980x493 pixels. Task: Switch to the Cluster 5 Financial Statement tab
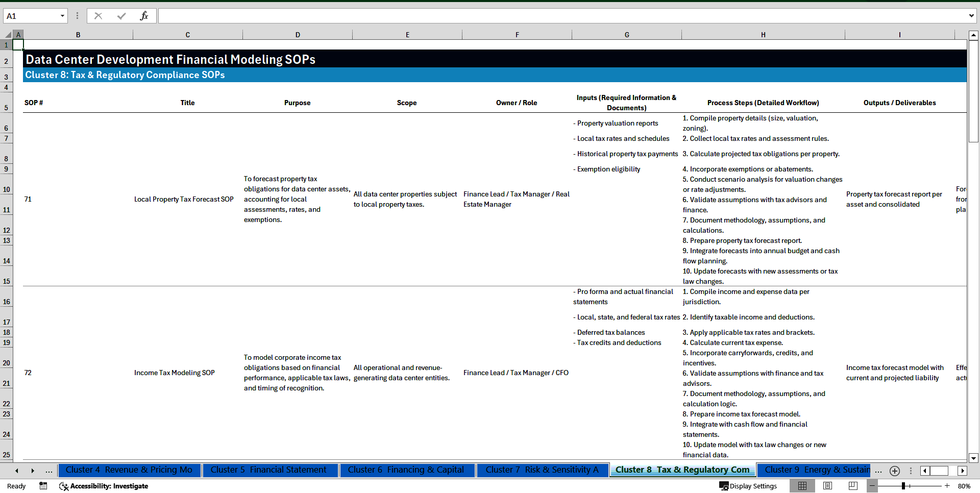pyautogui.click(x=269, y=470)
